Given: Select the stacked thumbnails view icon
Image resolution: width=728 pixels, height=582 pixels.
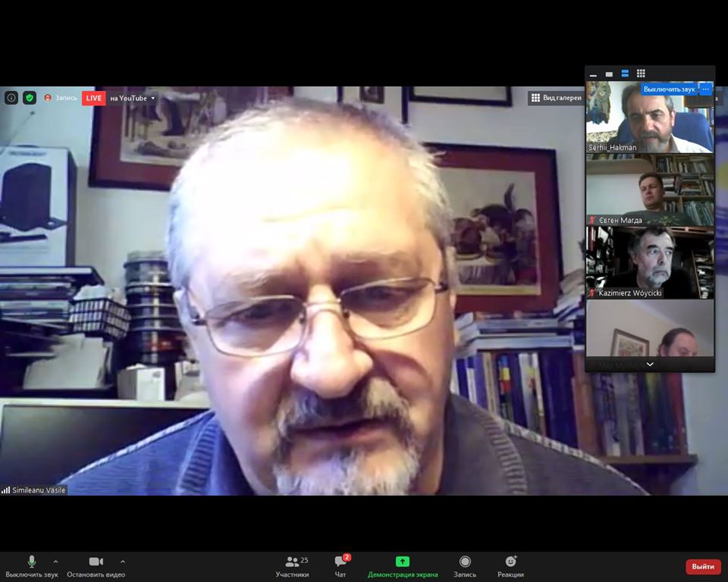Looking at the screenshot, I should (625, 74).
